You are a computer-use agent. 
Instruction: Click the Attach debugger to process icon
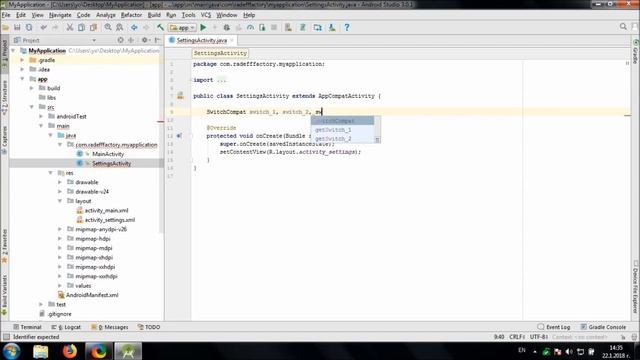click(262, 27)
